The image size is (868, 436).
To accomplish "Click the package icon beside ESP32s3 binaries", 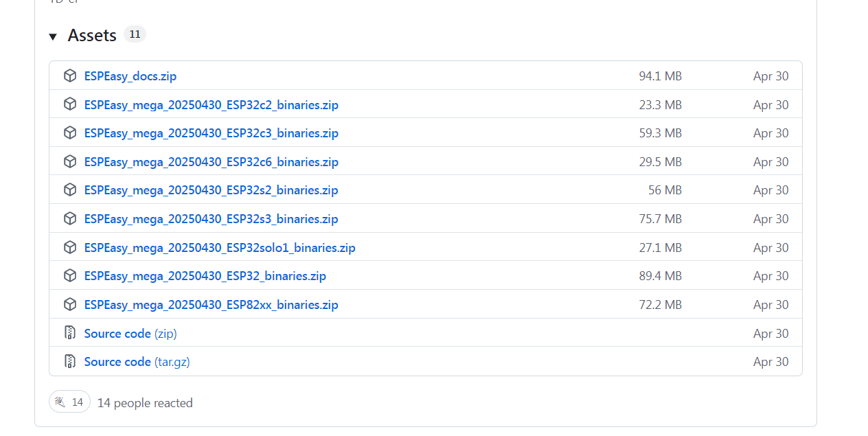I will (69, 218).
